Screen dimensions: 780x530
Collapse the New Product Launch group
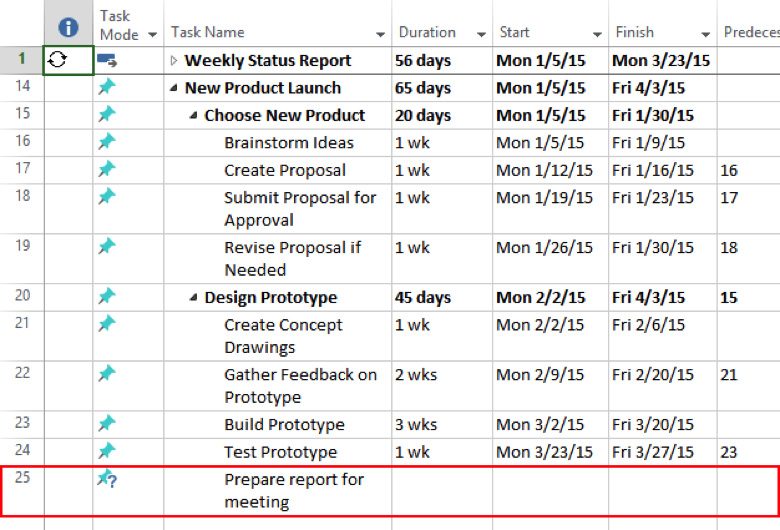coord(174,88)
